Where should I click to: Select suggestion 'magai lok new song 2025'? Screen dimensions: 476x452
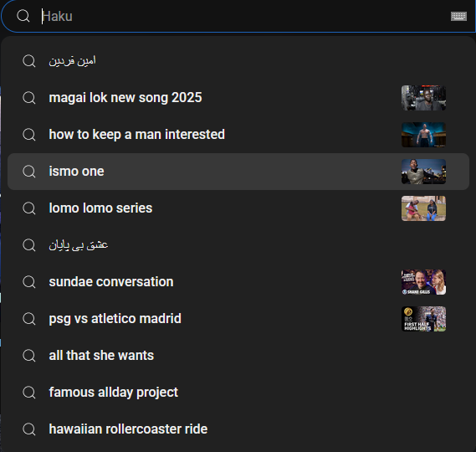click(238, 98)
